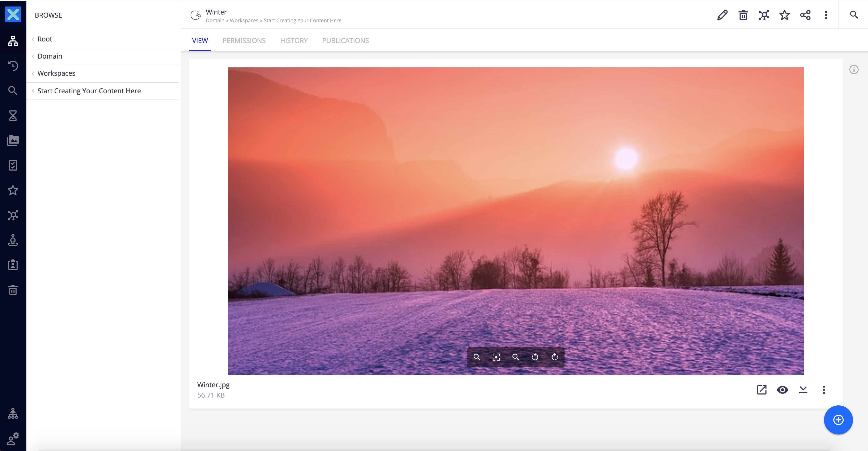Download Winter.jpg file

pos(803,390)
